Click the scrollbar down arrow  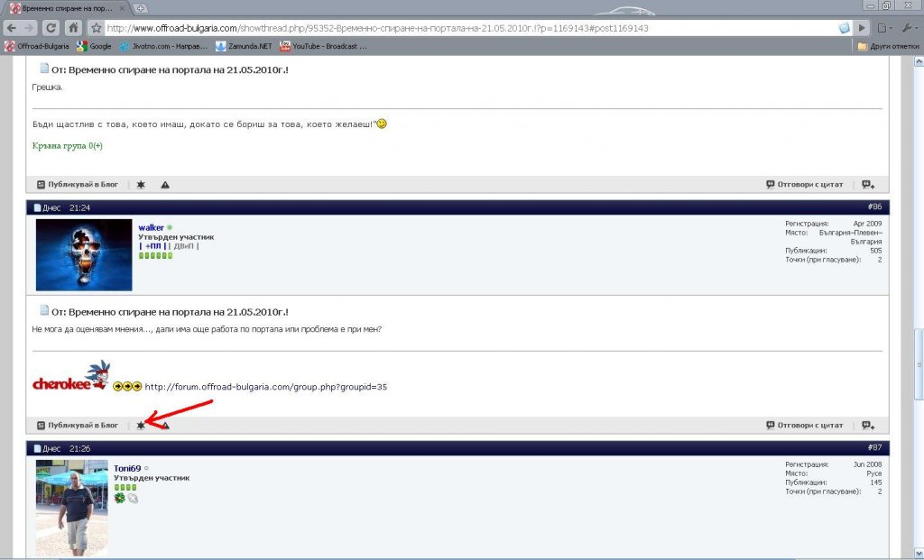919,553
